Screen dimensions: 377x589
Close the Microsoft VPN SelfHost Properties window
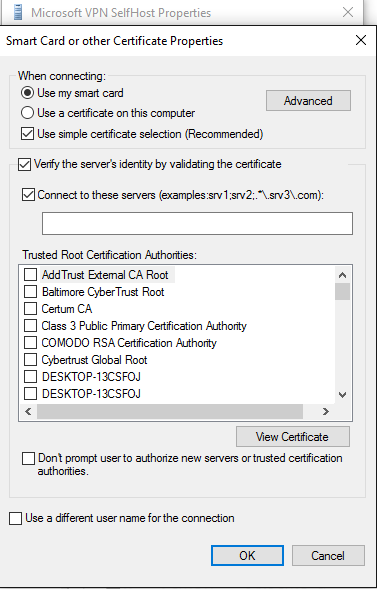click(348, 12)
